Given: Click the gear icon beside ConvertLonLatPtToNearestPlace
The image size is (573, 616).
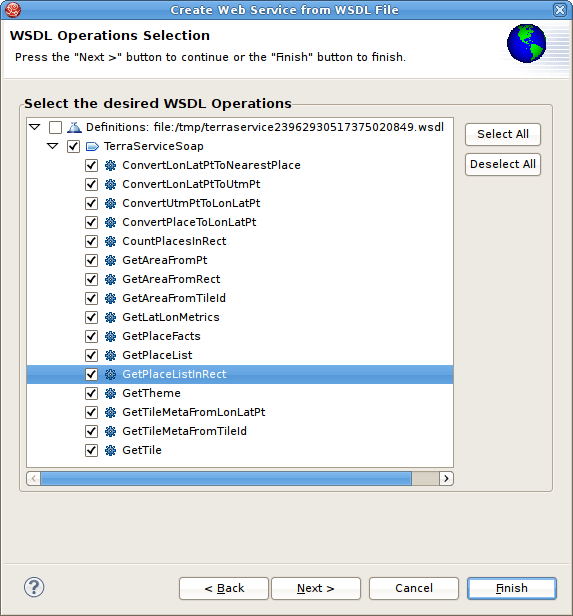Looking at the screenshot, I should click(x=110, y=165).
